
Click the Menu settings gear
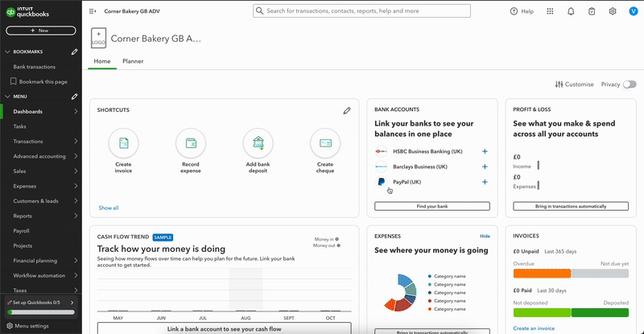pos(10,326)
